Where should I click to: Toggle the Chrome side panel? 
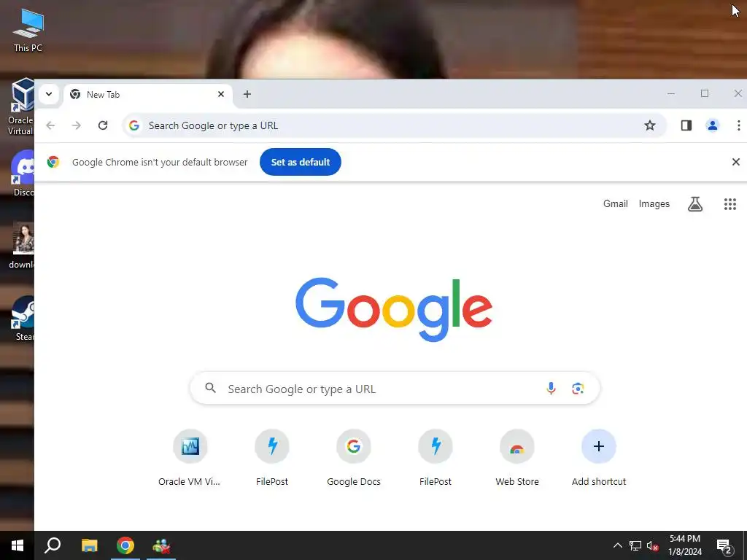(686, 125)
